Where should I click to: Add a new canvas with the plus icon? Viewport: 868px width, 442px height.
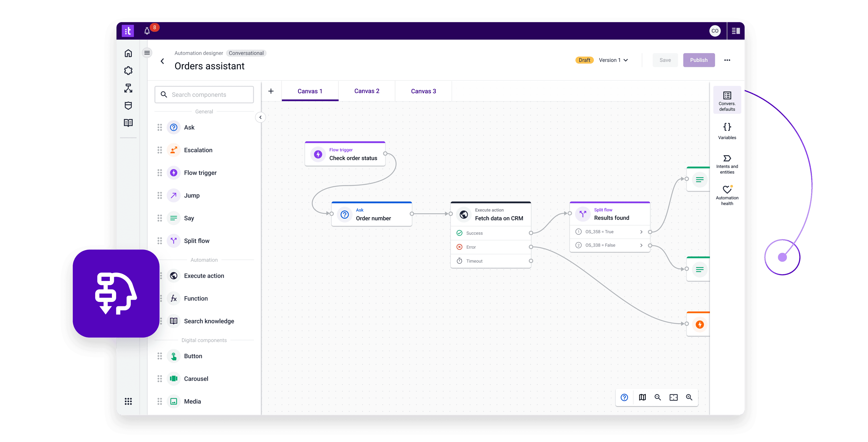click(271, 91)
